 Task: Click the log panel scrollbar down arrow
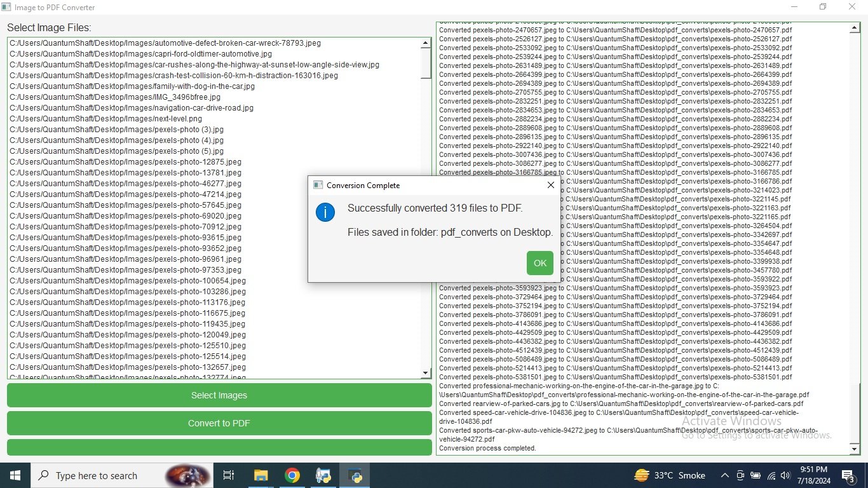pyautogui.click(x=855, y=449)
